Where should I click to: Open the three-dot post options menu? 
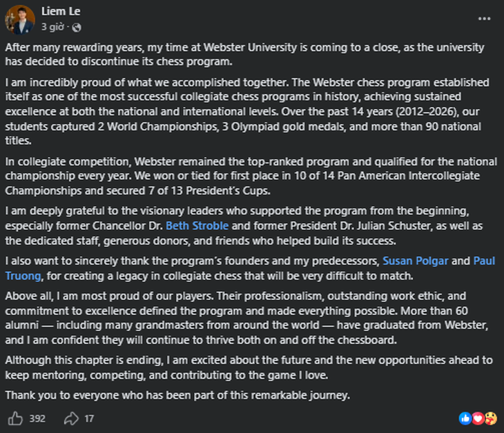point(484,19)
